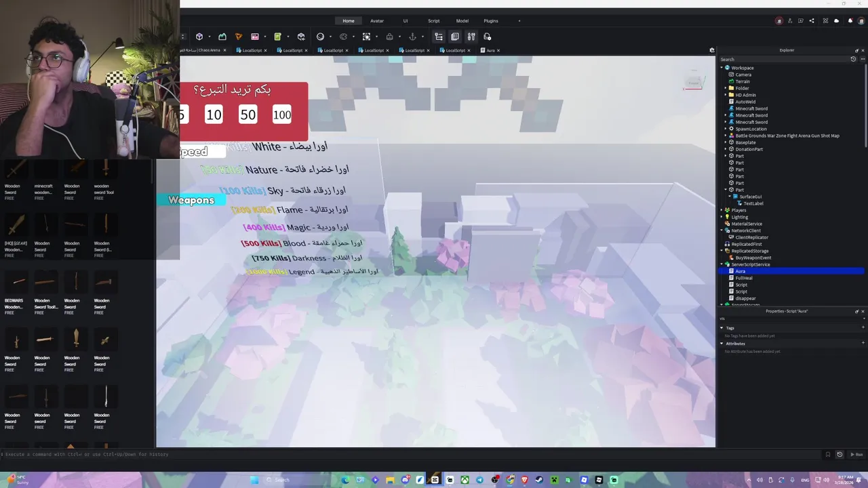
Task: Expand the Players service node
Action: pos(722,210)
